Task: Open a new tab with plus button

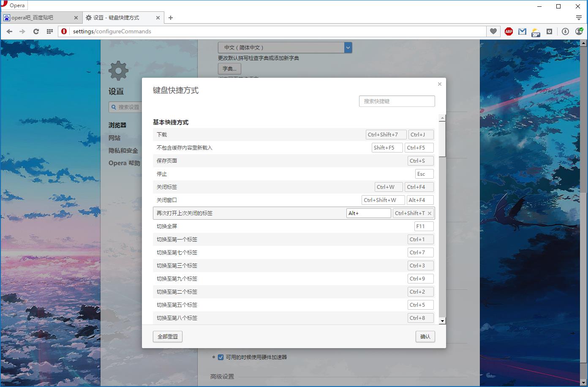Action: (171, 18)
